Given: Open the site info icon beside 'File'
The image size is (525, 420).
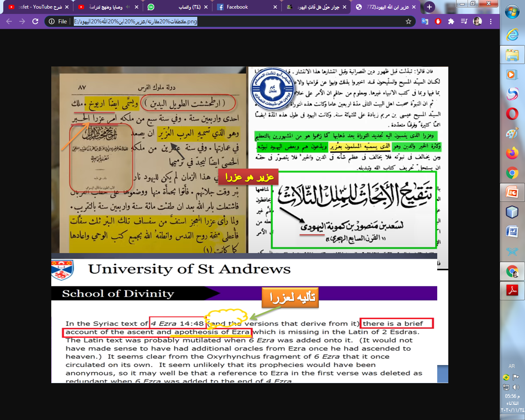Looking at the screenshot, I should [52, 21].
